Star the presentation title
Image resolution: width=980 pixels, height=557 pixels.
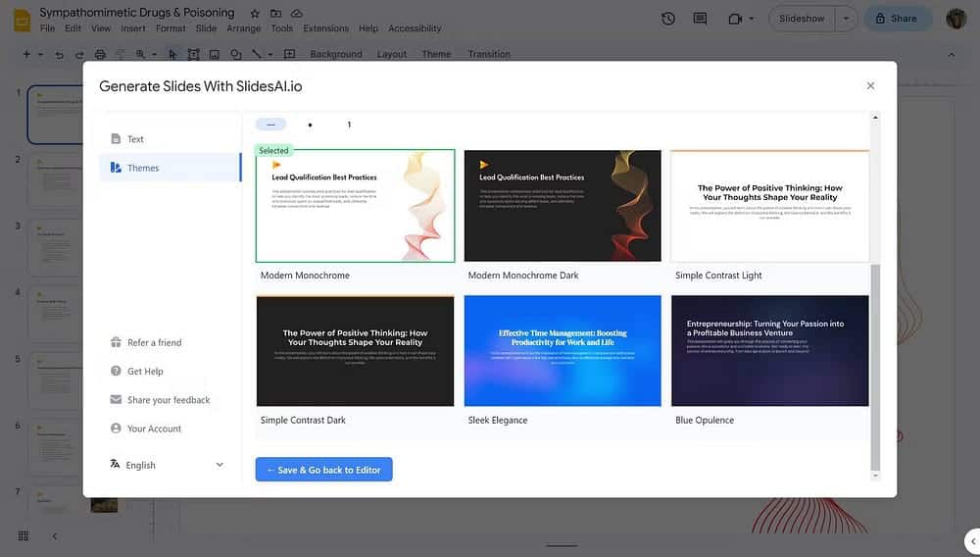click(x=255, y=14)
